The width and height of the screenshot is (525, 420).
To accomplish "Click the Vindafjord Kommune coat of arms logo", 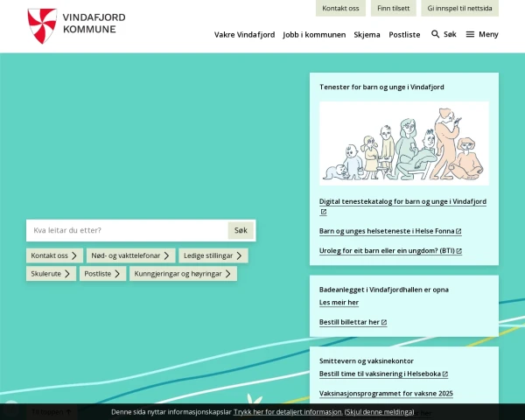I will click(42, 25).
